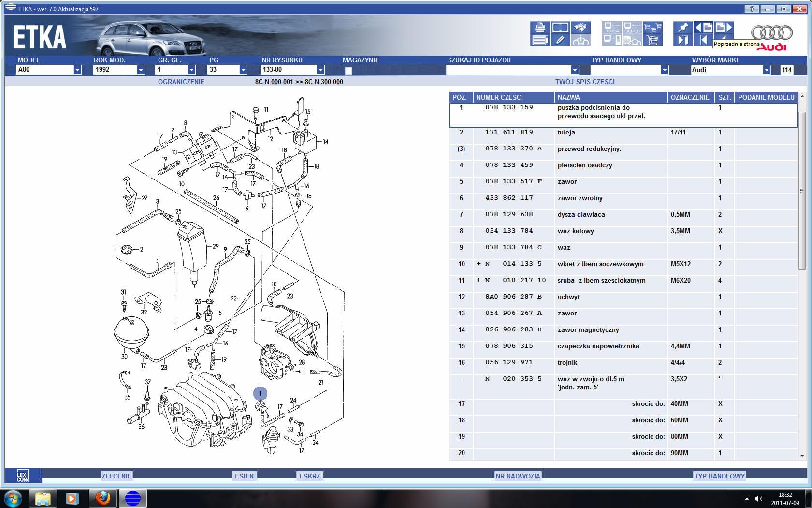Open part search with binoculars icon
The width and height of the screenshot is (812, 508).
point(580,28)
